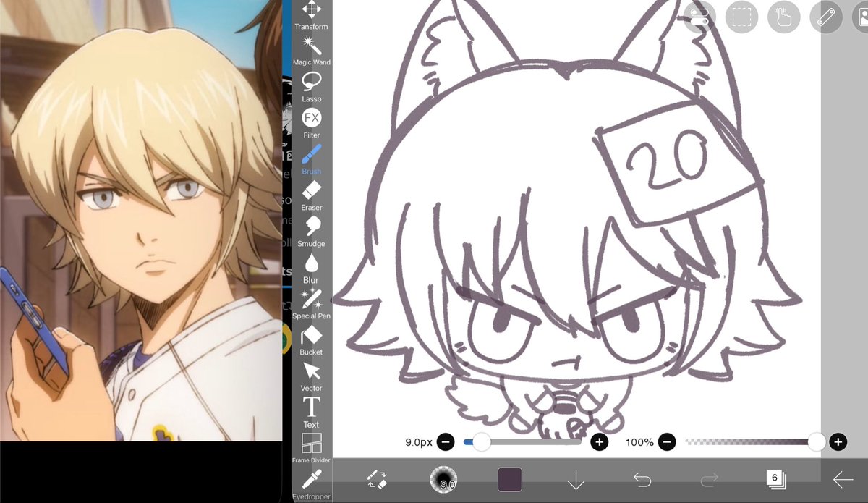Open the FX Filter tool

311,123
